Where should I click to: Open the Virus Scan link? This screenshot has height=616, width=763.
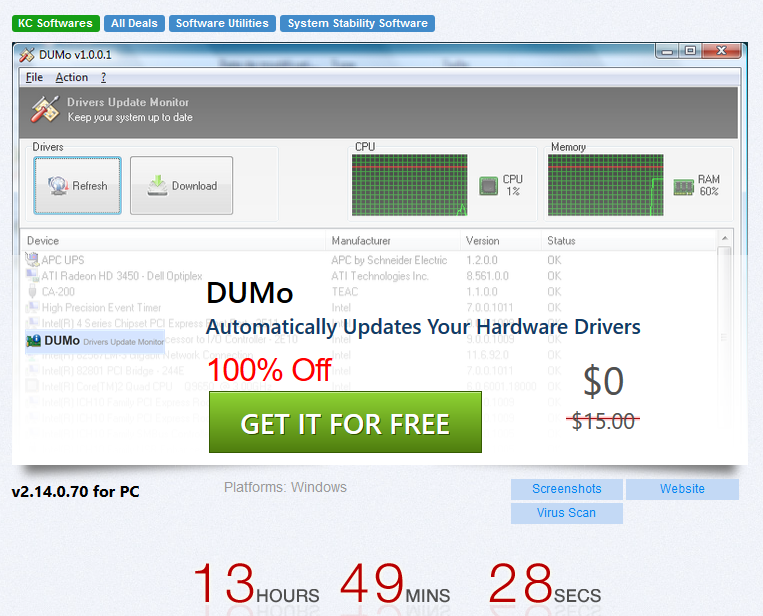tap(567, 513)
